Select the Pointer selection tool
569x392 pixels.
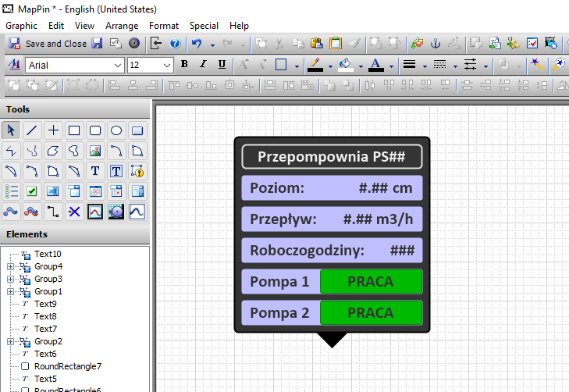(x=11, y=130)
